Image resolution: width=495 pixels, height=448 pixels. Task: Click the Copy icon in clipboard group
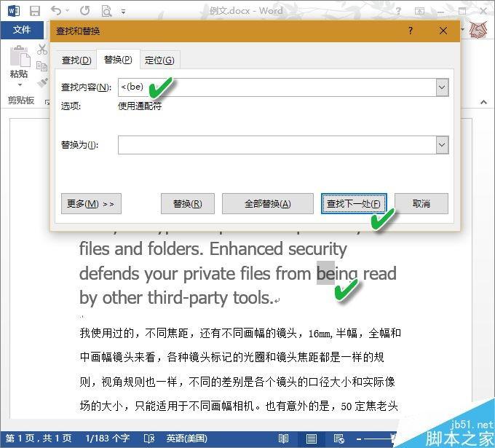click(41, 66)
